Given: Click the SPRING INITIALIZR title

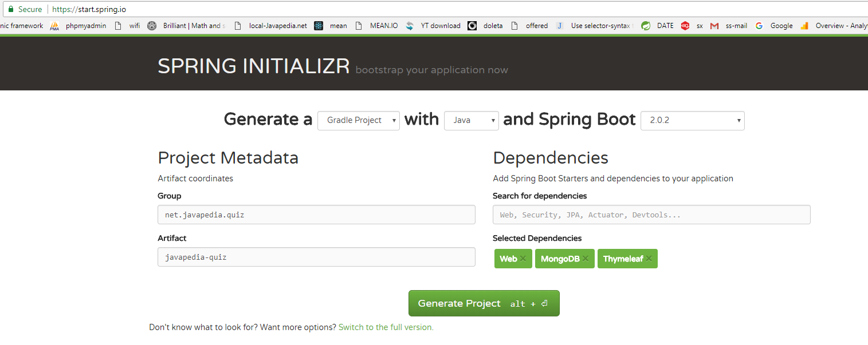Looking at the screenshot, I should point(253,66).
